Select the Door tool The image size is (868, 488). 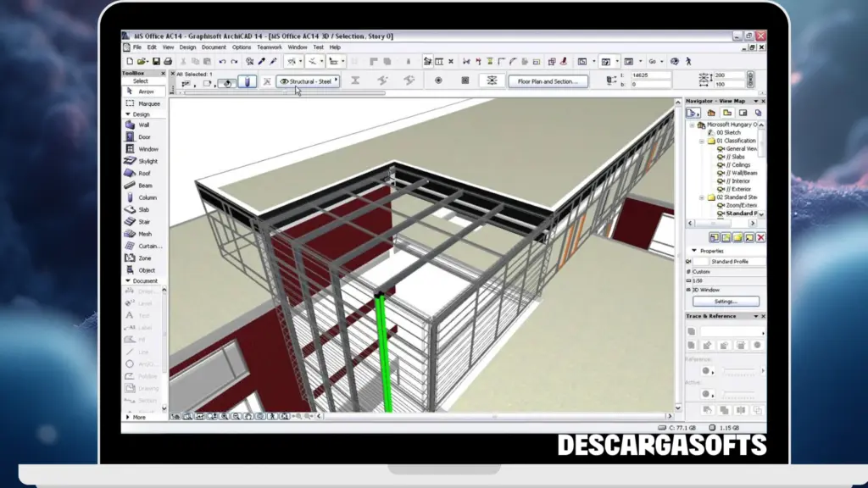click(142, 136)
